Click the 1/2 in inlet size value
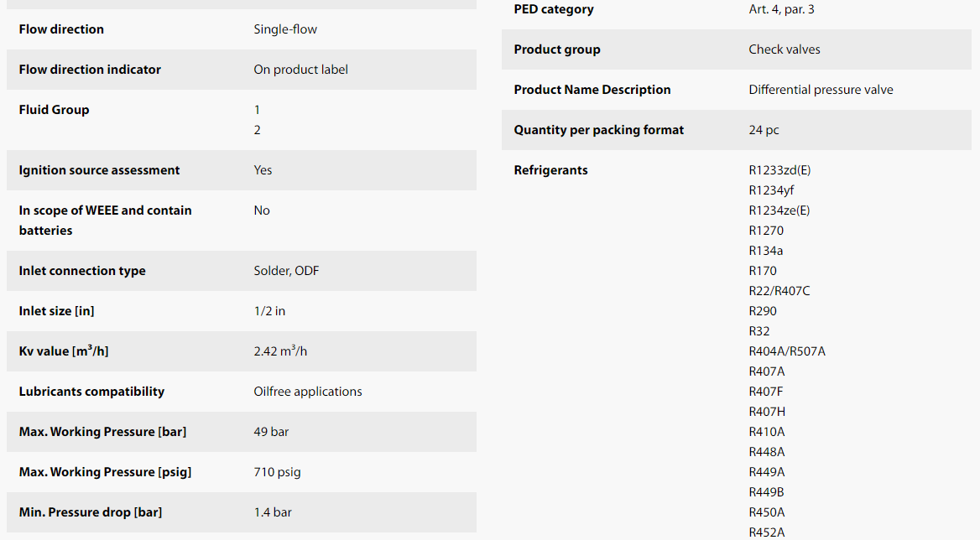This screenshot has width=980, height=540. [269, 311]
